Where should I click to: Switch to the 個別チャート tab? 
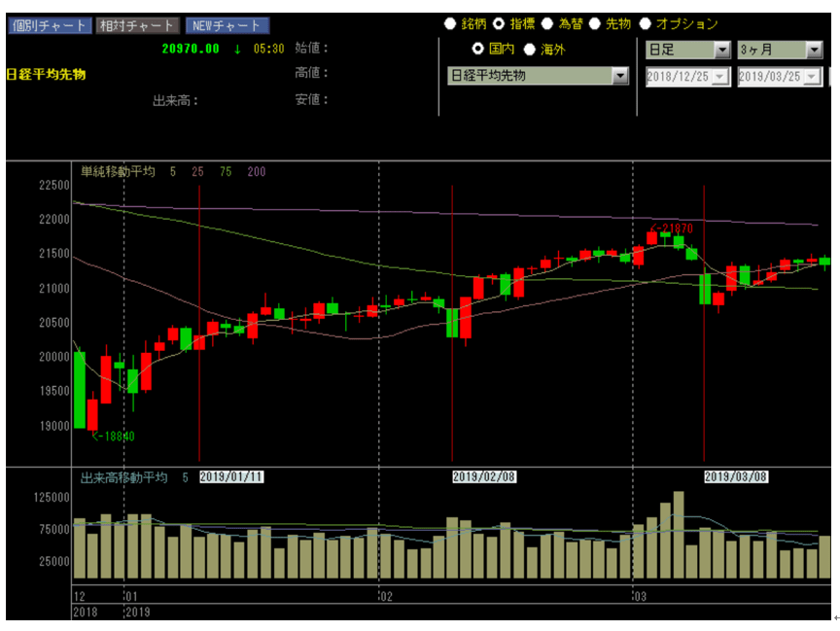pos(50,26)
